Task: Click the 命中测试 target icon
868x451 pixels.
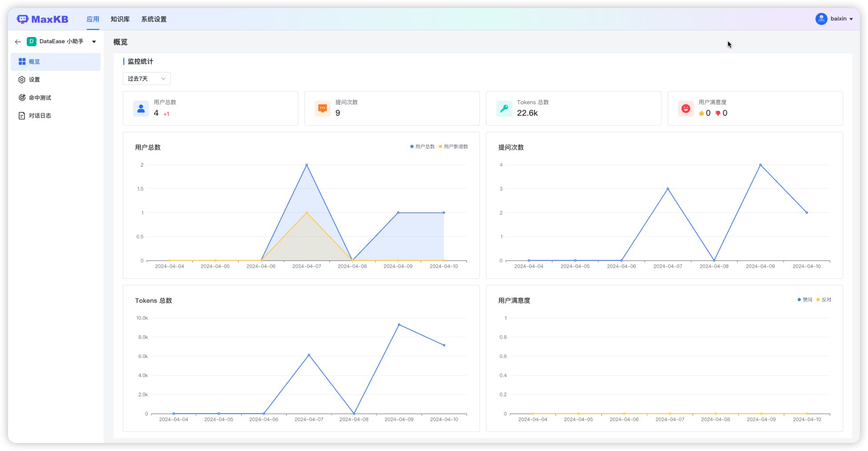Action: pyautogui.click(x=22, y=98)
